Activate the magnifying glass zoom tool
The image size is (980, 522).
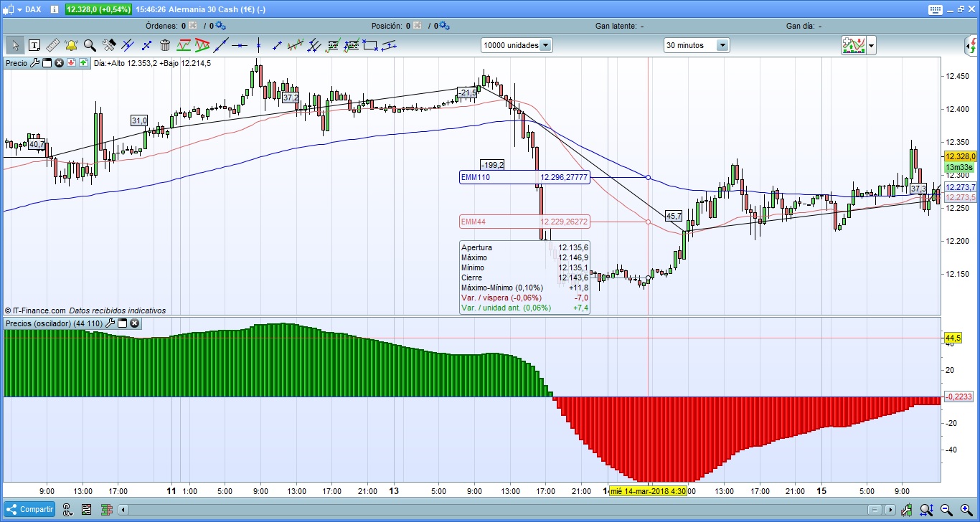coord(90,45)
